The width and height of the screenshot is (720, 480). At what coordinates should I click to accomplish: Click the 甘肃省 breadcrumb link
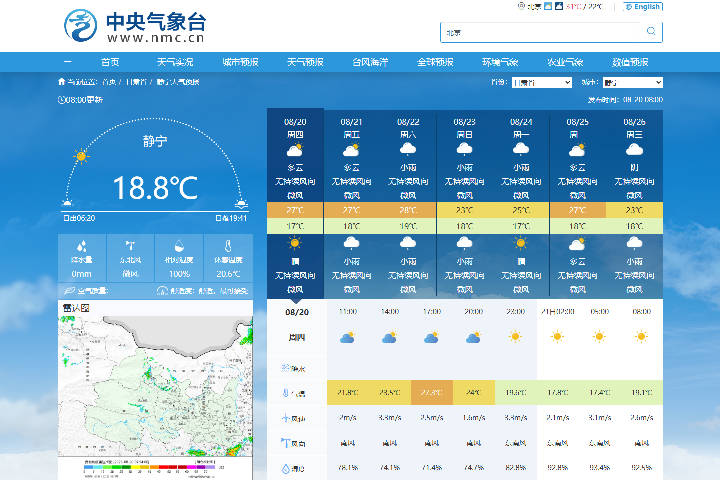coord(136,82)
